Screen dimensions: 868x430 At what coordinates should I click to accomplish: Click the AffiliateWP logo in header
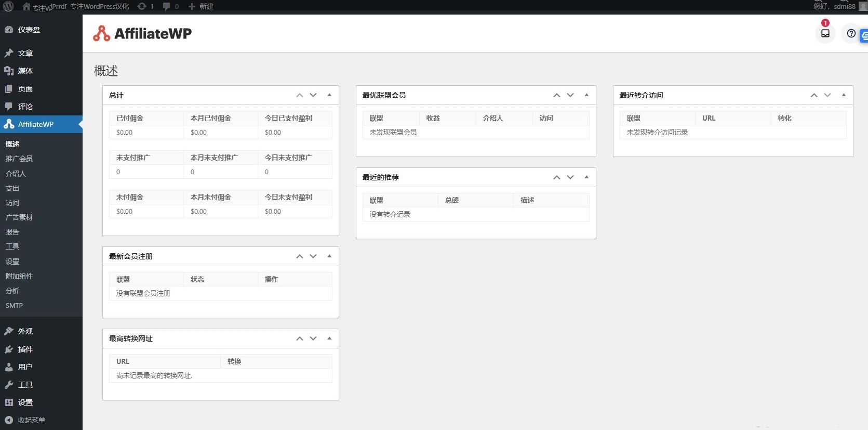(142, 33)
